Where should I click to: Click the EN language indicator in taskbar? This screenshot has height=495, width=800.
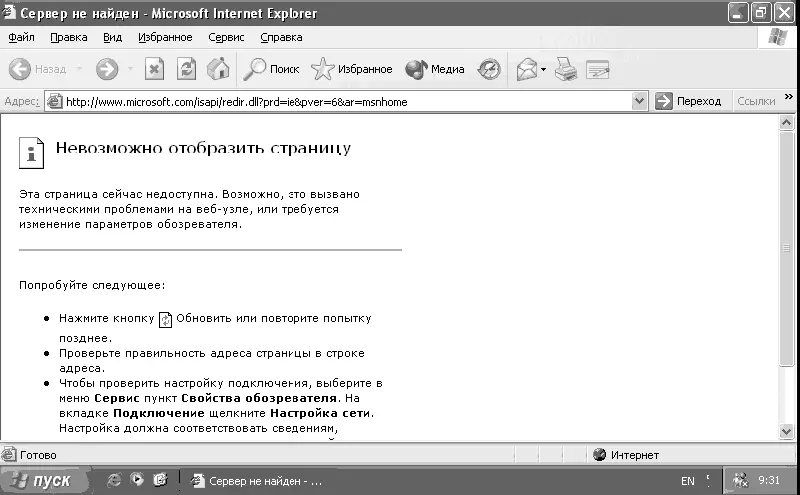coord(688,481)
